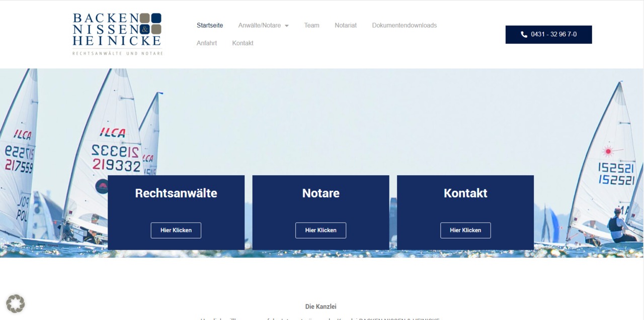Click Hier Klicken under Kontakt card
The image size is (644, 320).
465,230
